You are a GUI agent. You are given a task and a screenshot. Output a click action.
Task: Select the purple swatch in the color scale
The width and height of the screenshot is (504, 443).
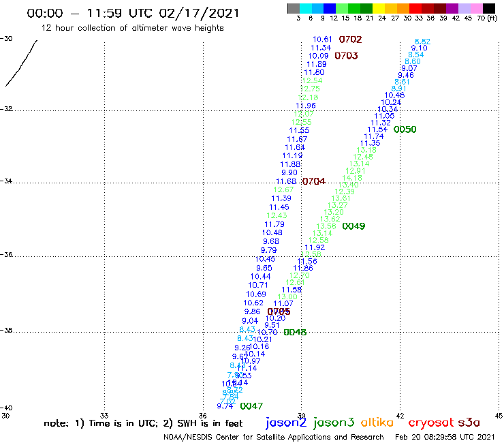pyautogui.click(x=452, y=8)
